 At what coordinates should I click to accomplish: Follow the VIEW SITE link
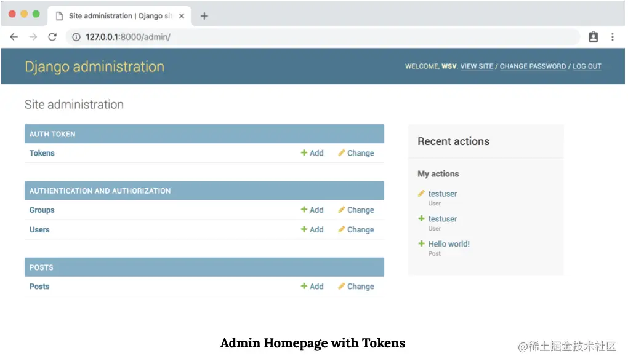[477, 66]
